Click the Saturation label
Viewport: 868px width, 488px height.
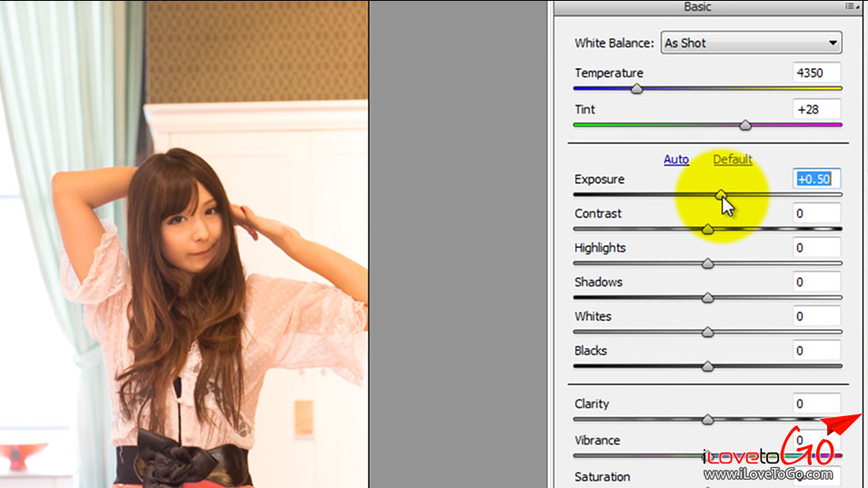pyautogui.click(x=602, y=477)
